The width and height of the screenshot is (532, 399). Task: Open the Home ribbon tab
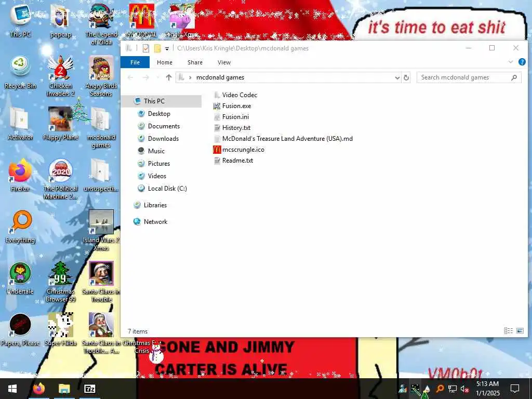[x=165, y=62]
